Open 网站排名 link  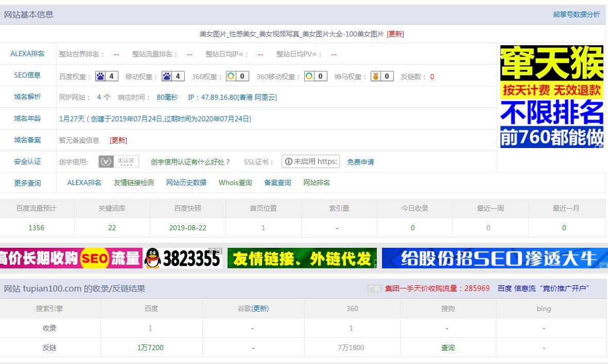click(317, 183)
